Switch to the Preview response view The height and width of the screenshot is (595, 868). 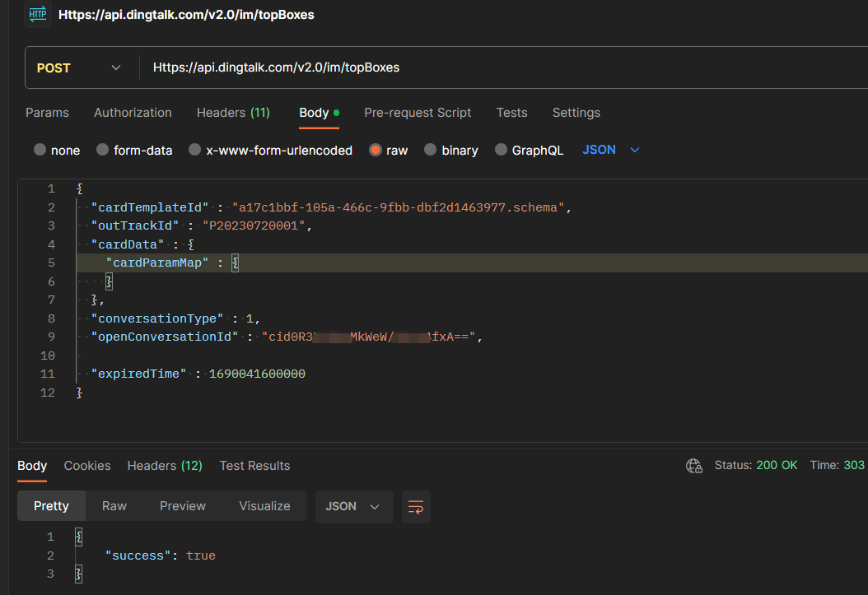(x=183, y=506)
